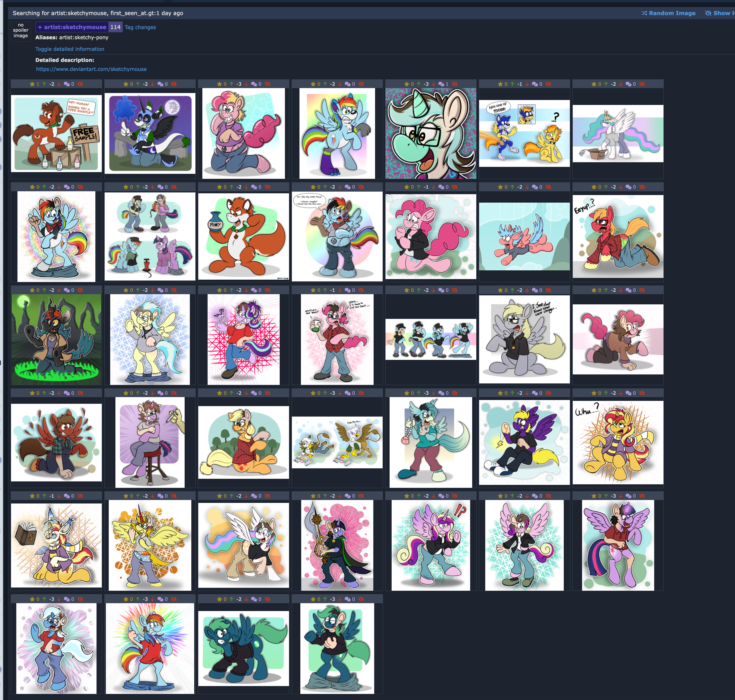This screenshot has height=700, width=735.
Task: Open the deviantart.com/sketchymouse link
Action: pos(91,69)
